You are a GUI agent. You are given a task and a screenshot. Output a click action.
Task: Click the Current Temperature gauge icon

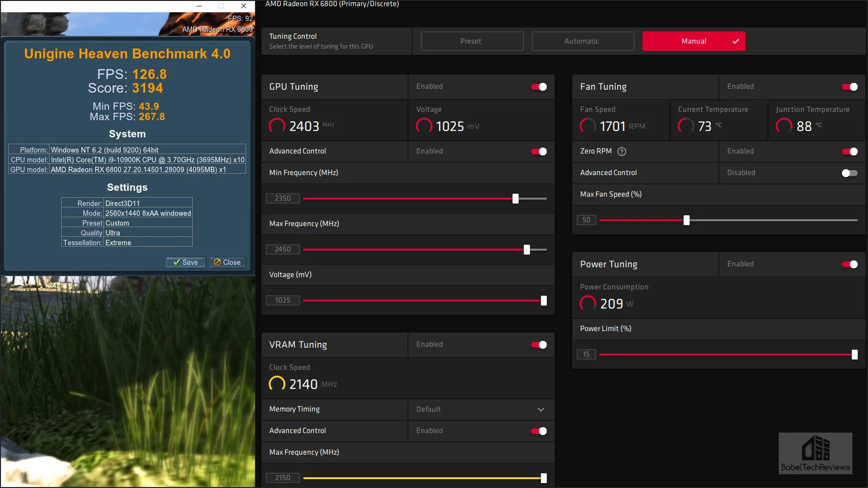click(686, 126)
